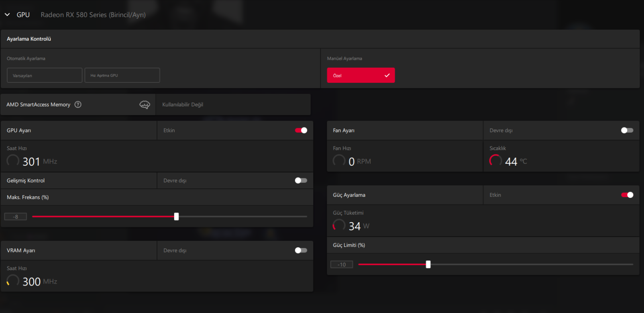Click the Maks. Frekans (%) label
The width and height of the screenshot is (644, 313).
28,197
